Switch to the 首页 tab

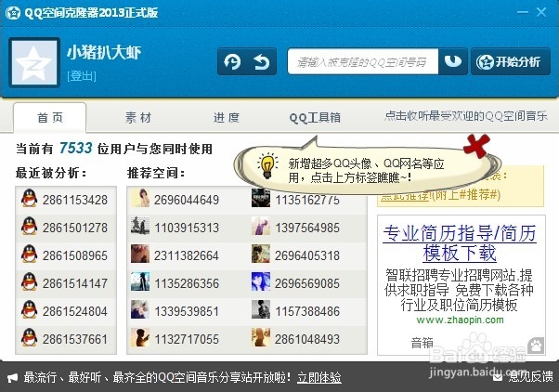(x=50, y=117)
